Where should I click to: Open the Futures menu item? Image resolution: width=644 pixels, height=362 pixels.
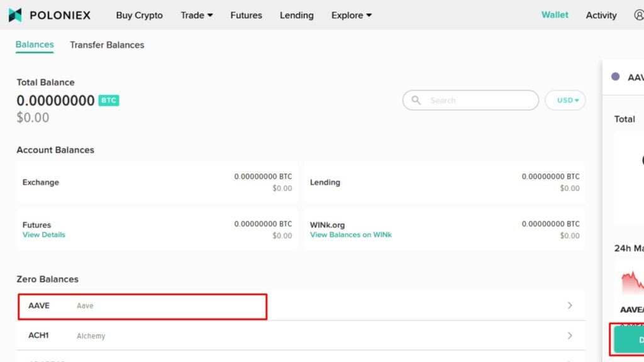pos(246,15)
